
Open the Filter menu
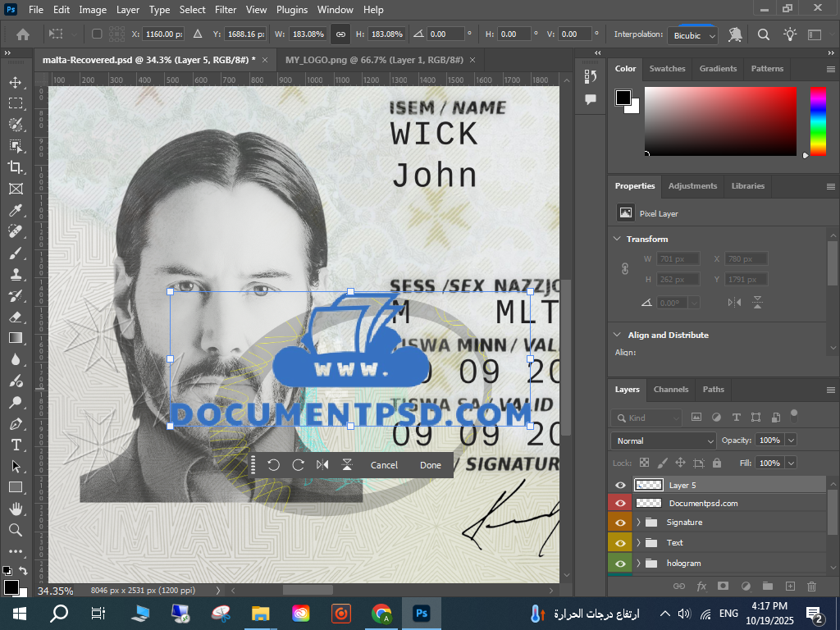(225, 10)
